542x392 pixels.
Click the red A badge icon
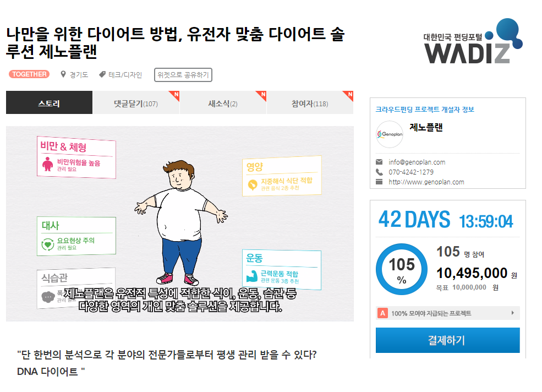point(382,313)
